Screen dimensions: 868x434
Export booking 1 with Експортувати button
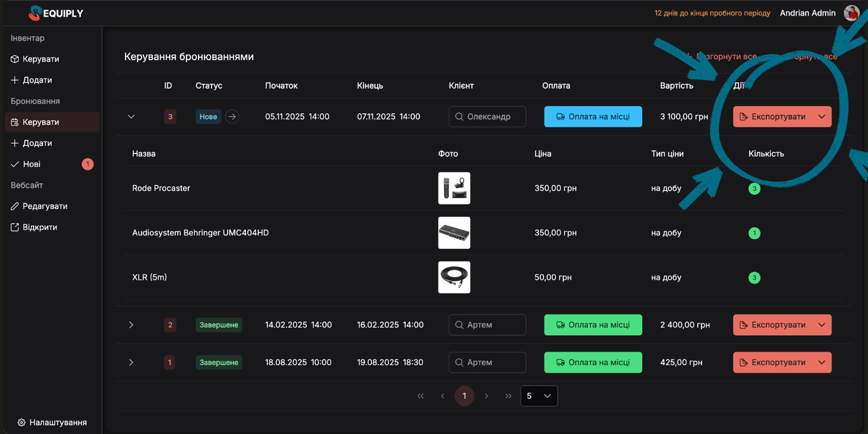point(773,362)
